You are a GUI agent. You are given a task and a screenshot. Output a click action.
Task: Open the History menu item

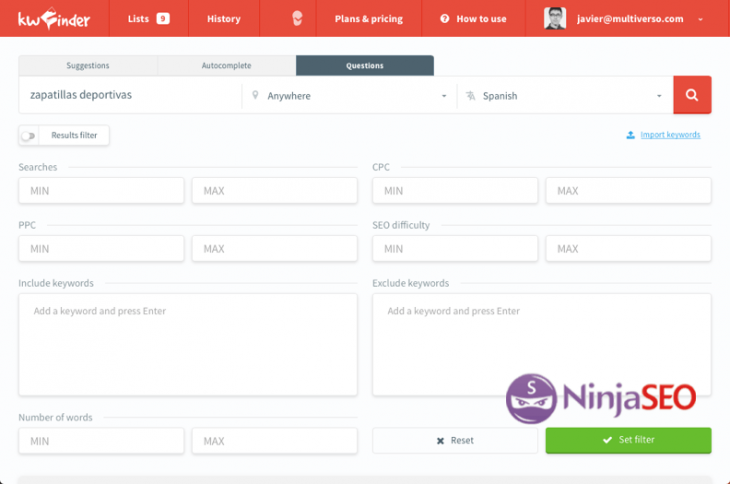pyautogui.click(x=224, y=19)
